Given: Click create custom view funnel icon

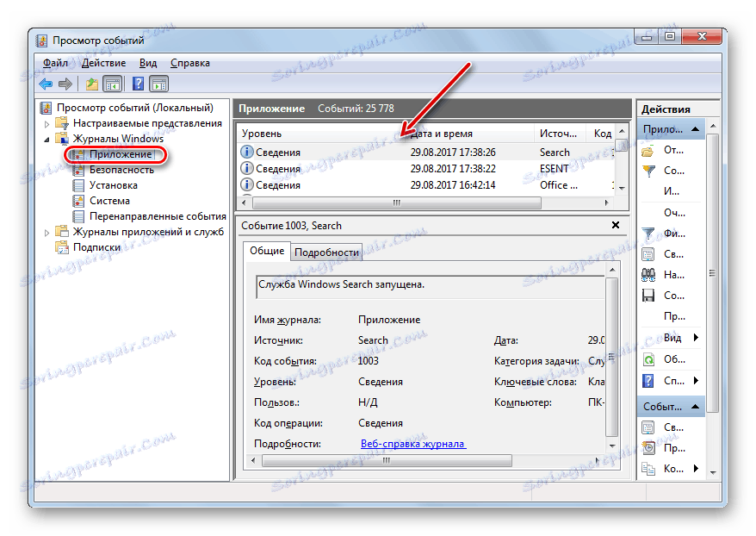Looking at the screenshot, I should tap(648, 171).
